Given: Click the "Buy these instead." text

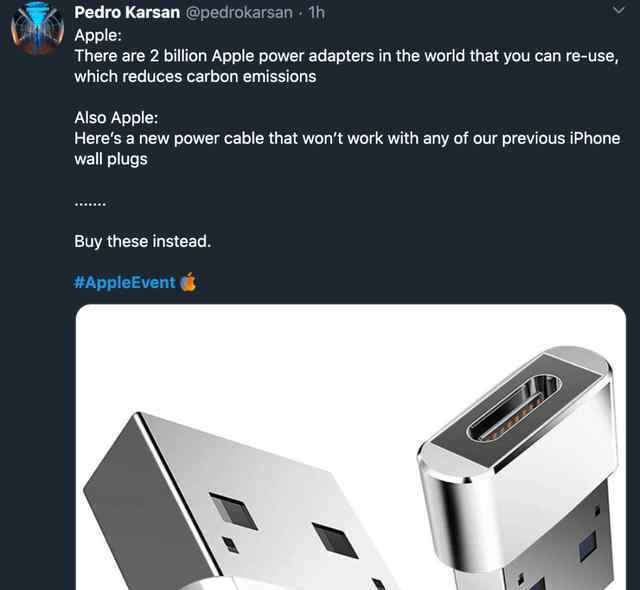Looking at the screenshot, I should click(x=142, y=241).
